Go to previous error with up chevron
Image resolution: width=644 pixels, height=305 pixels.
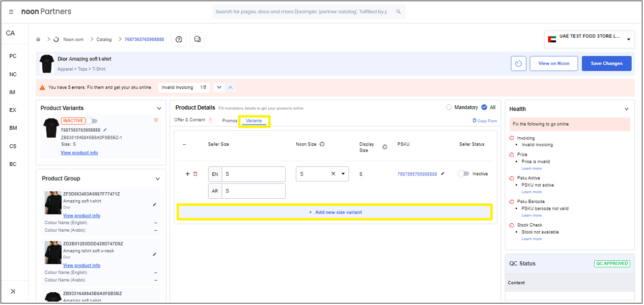click(x=231, y=87)
